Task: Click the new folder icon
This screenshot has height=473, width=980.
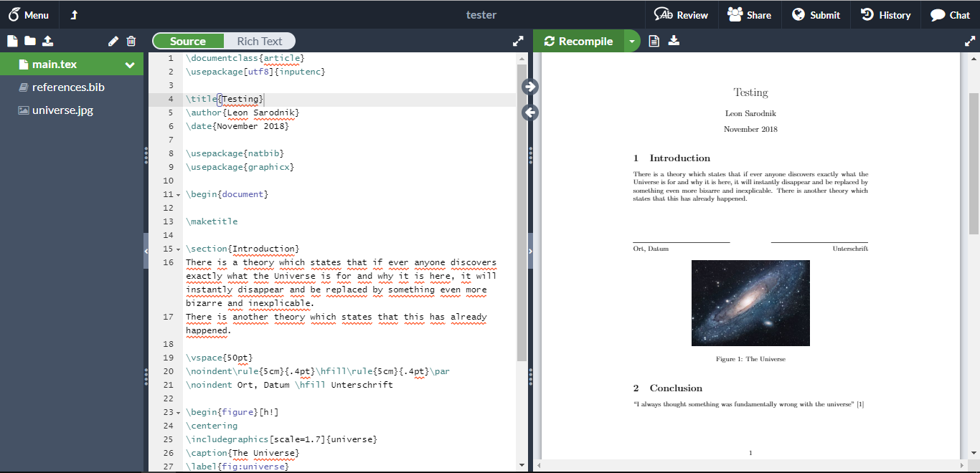Action: pyautogui.click(x=30, y=42)
